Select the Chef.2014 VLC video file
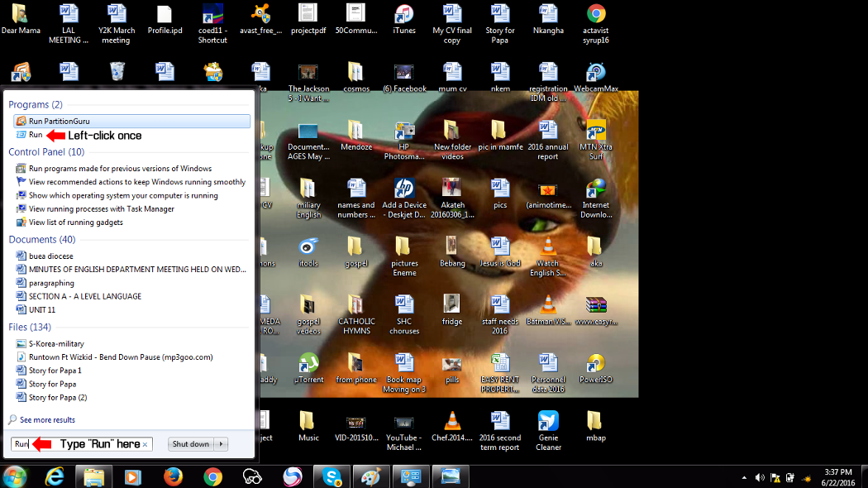Image resolution: width=868 pixels, height=488 pixels. coord(452,427)
